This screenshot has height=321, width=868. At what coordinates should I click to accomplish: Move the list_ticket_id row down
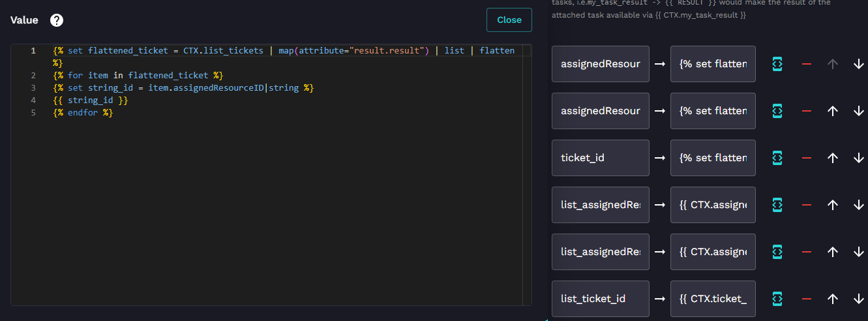coord(858,299)
